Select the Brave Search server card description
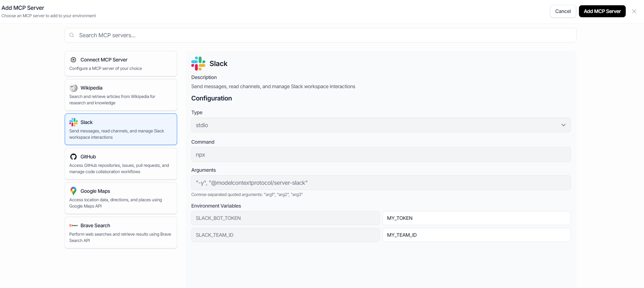Screen dimensions: 644x288 (120, 237)
